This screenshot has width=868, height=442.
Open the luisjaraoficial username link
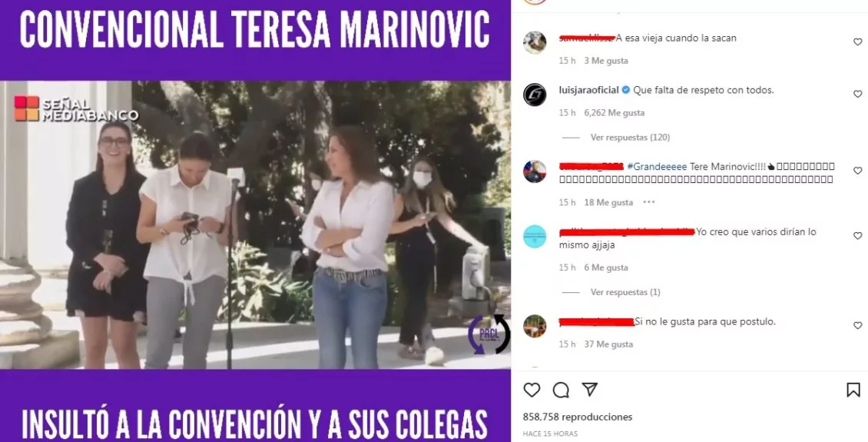589,90
